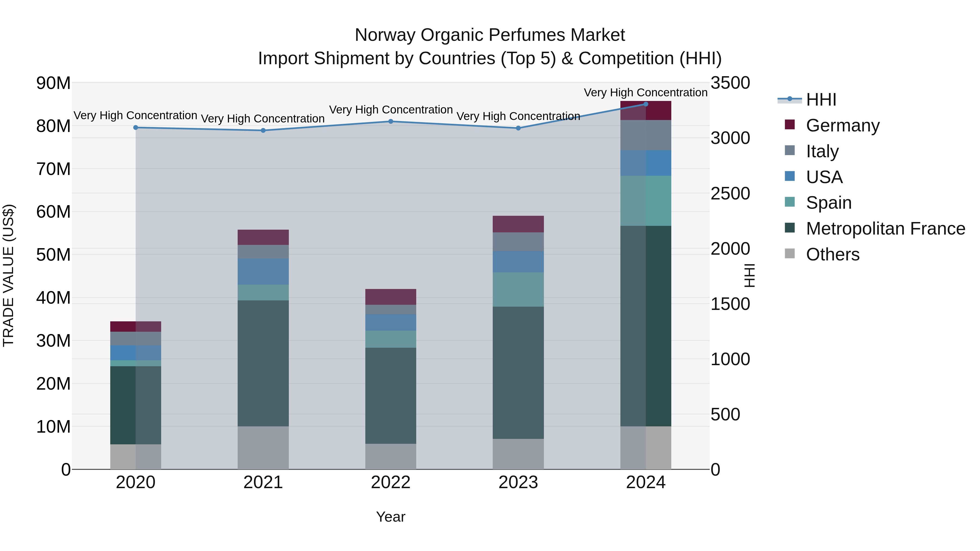Viewport: 980px width, 551px height.
Task: Select the Germany segment atop 2022 bar
Action: tap(391, 297)
